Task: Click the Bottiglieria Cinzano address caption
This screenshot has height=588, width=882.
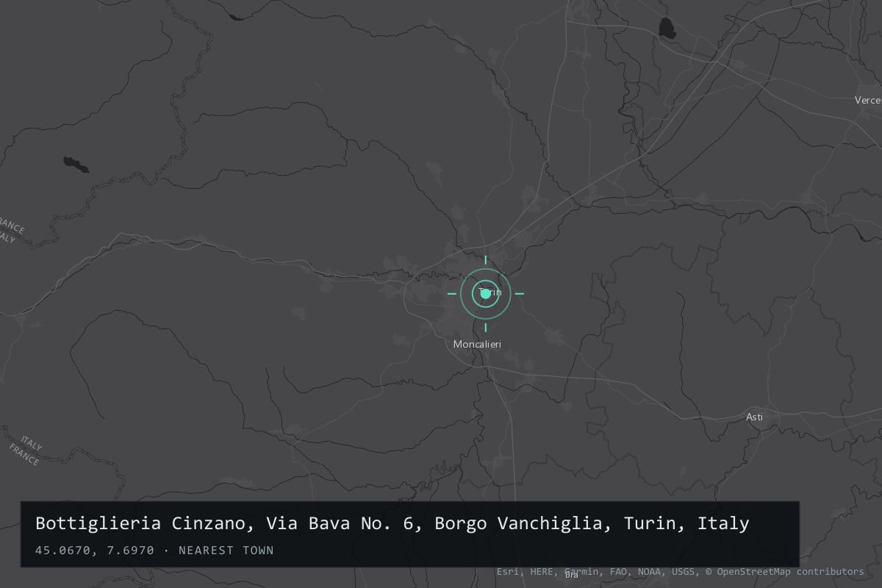Action: pyautogui.click(x=392, y=523)
